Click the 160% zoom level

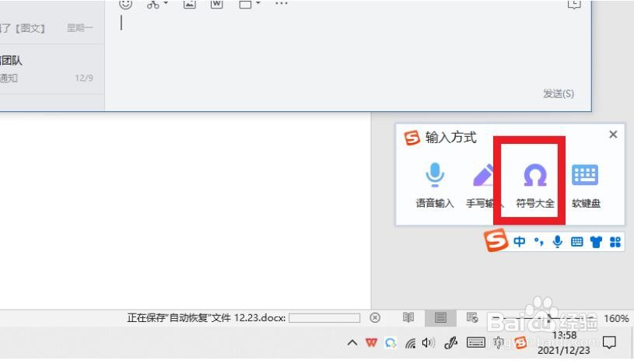tap(616, 318)
